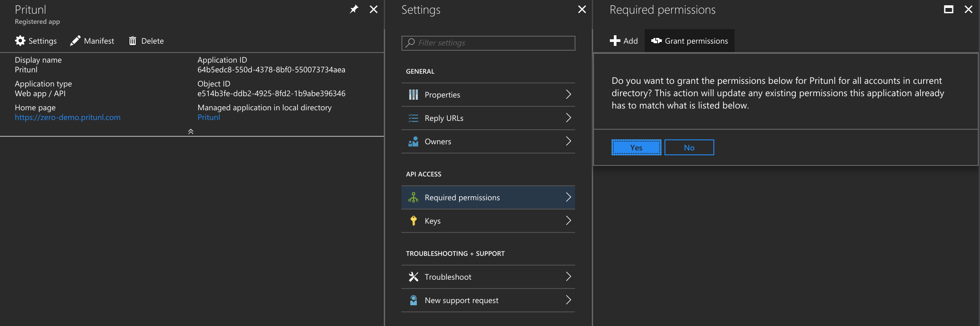Close the Pritunl registered app blade
The height and width of the screenshot is (326, 980).
tap(374, 9)
